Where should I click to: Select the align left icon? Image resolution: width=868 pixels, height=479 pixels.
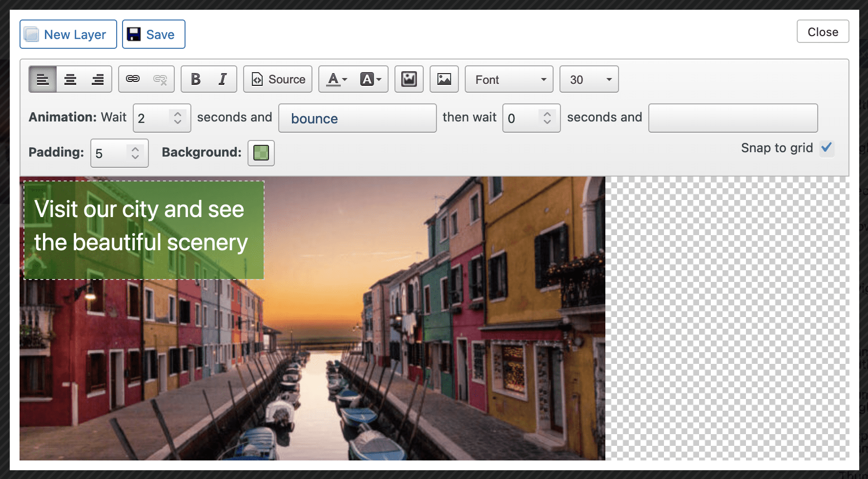43,80
